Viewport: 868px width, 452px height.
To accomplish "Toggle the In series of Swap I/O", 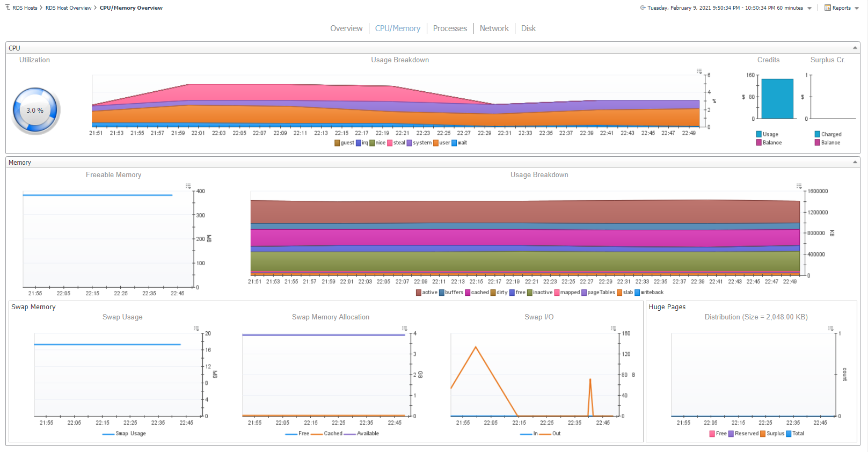I will [x=529, y=434].
